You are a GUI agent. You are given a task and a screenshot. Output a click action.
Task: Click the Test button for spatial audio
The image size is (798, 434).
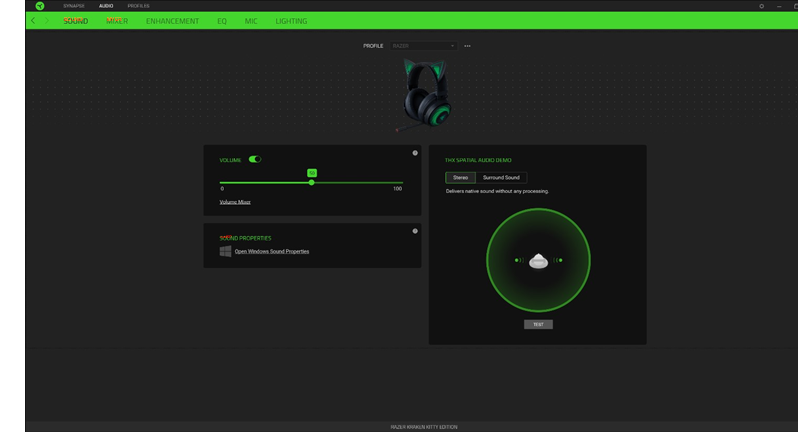[x=538, y=325]
